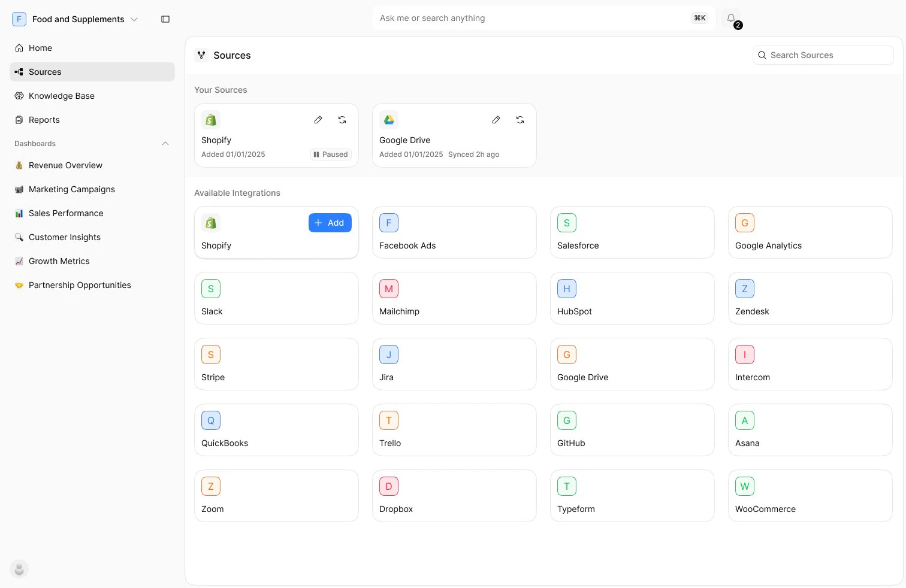Collapse the Dashboards section chevron
The width and height of the screenshot is (906, 588).
pyautogui.click(x=165, y=144)
